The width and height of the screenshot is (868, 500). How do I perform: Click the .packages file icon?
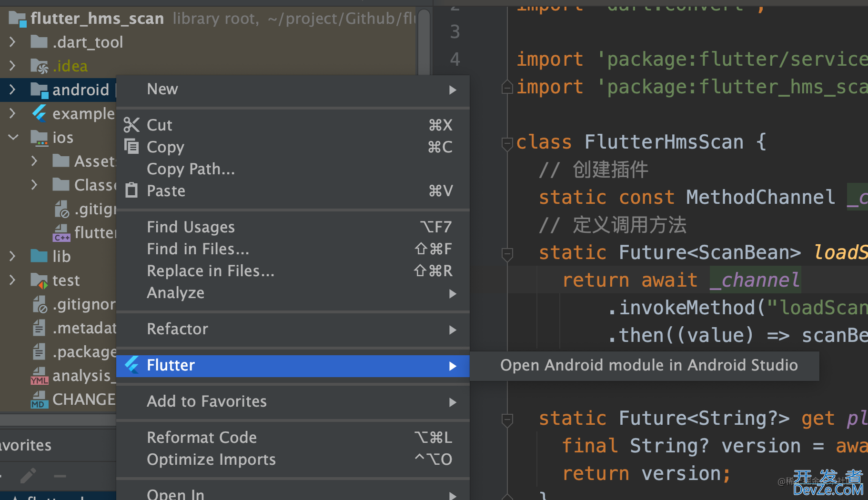click(39, 351)
